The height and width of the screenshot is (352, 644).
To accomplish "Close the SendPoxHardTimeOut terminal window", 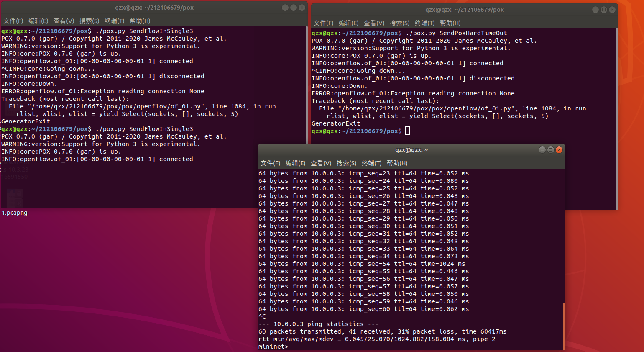I will [x=612, y=10].
